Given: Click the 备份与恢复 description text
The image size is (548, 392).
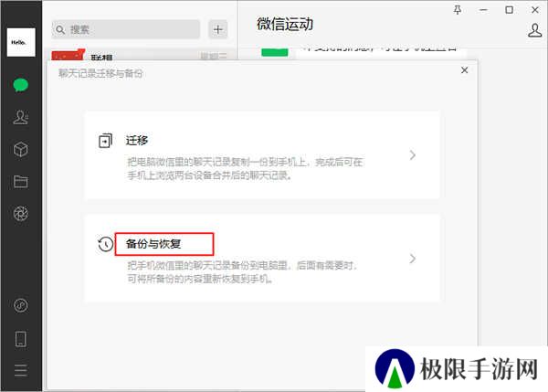Looking at the screenshot, I should coord(242,272).
